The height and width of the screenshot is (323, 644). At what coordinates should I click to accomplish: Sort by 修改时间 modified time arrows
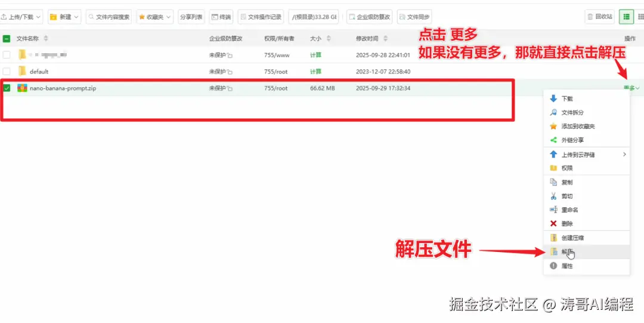tap(385, 39)
